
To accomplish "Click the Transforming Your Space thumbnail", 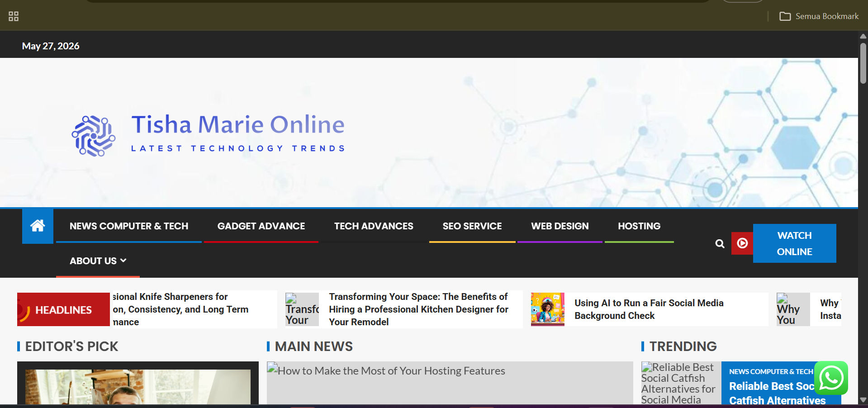I will (x=302, y=309).
